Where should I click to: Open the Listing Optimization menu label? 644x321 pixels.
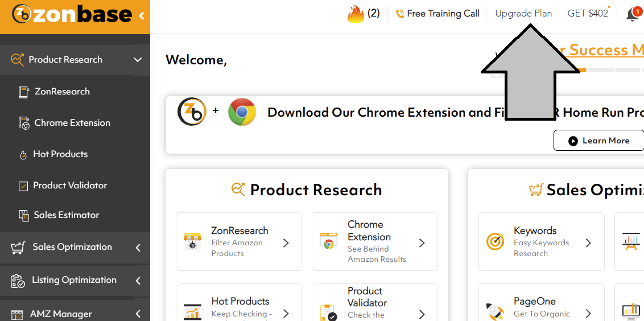(x=75, y=281)
